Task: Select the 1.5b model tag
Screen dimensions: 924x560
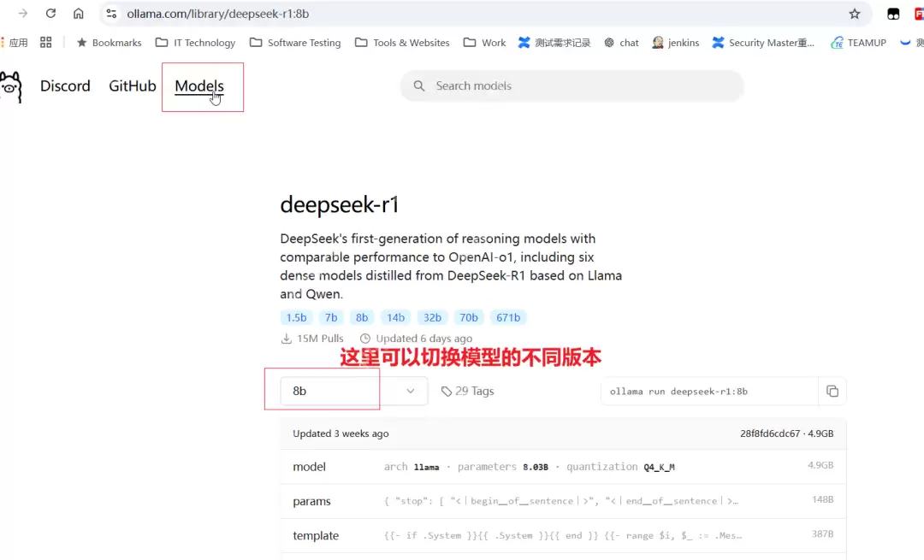Action: point(295,316)
